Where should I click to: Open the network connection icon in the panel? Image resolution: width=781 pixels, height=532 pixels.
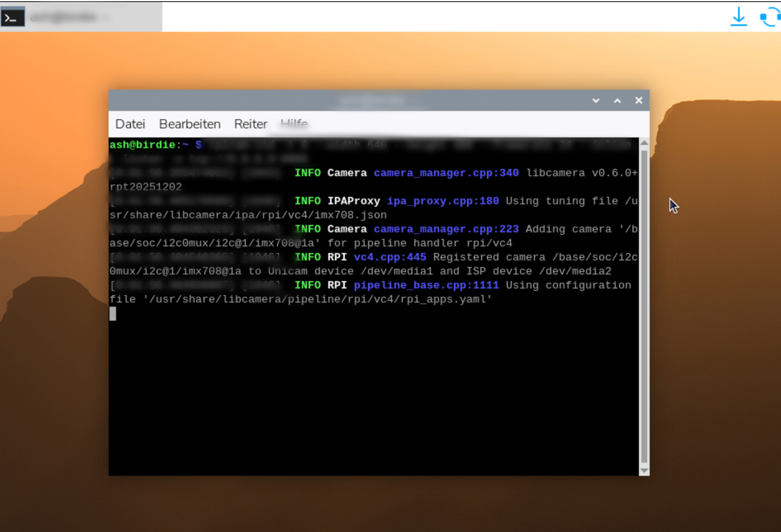(x=770, y=17)
